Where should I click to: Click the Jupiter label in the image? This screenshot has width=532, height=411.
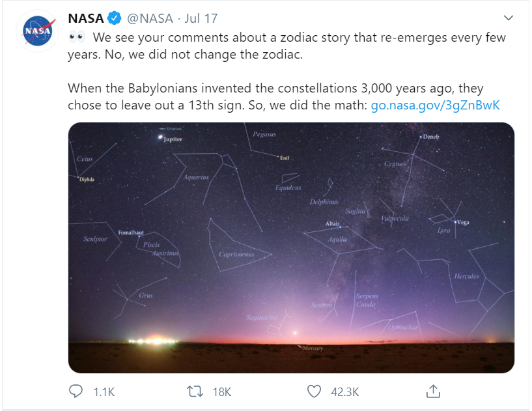coord(173,139)
